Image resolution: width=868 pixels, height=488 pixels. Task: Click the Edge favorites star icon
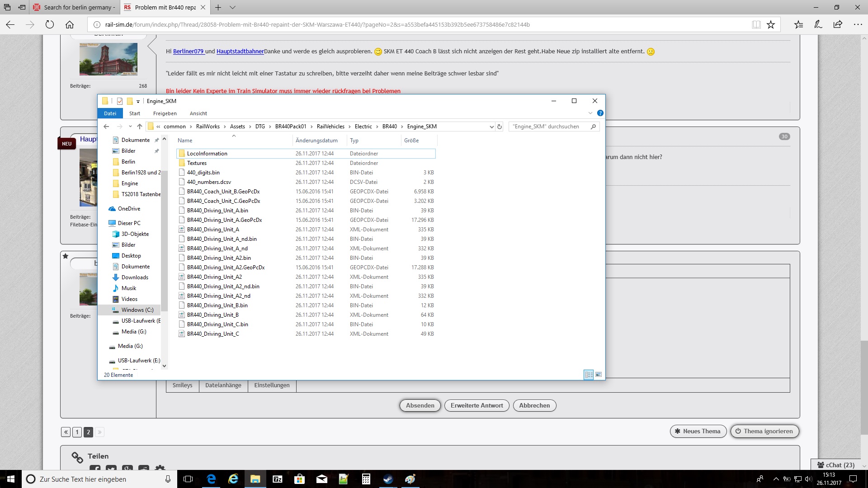[x=771, y=24]
